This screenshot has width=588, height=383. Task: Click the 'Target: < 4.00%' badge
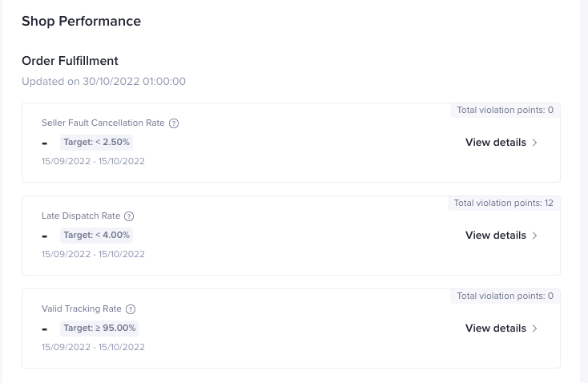point(96,236)
